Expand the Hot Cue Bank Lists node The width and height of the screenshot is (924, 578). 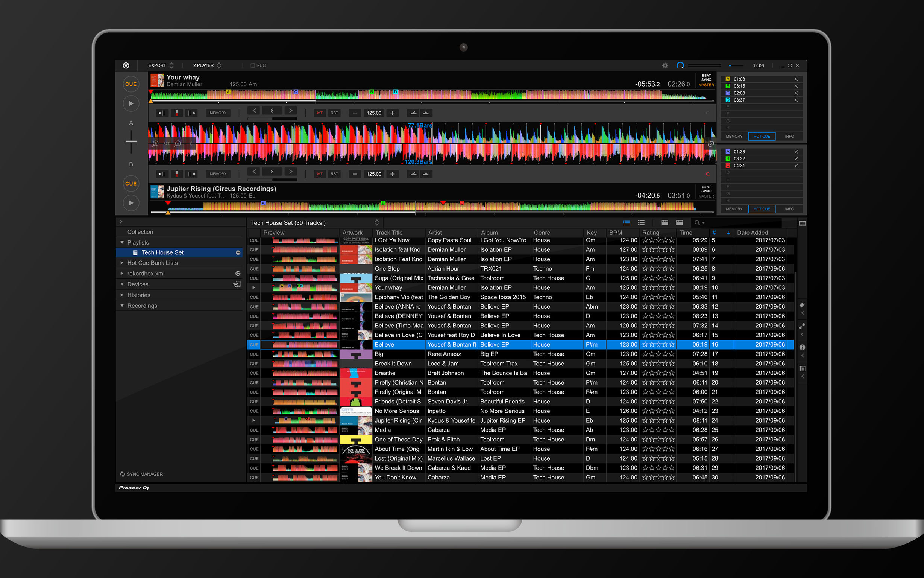click(122, 263)
